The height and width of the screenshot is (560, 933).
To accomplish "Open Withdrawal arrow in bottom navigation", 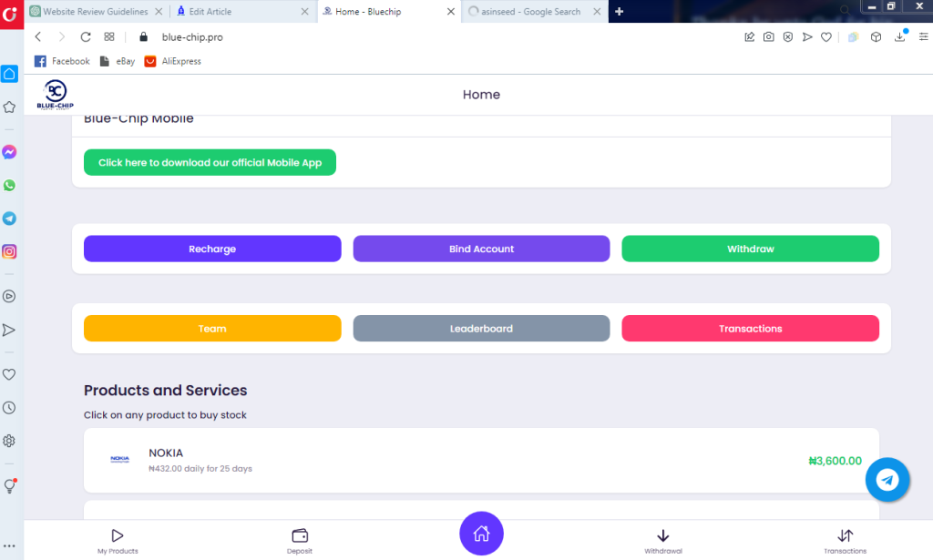I will 662,540.
